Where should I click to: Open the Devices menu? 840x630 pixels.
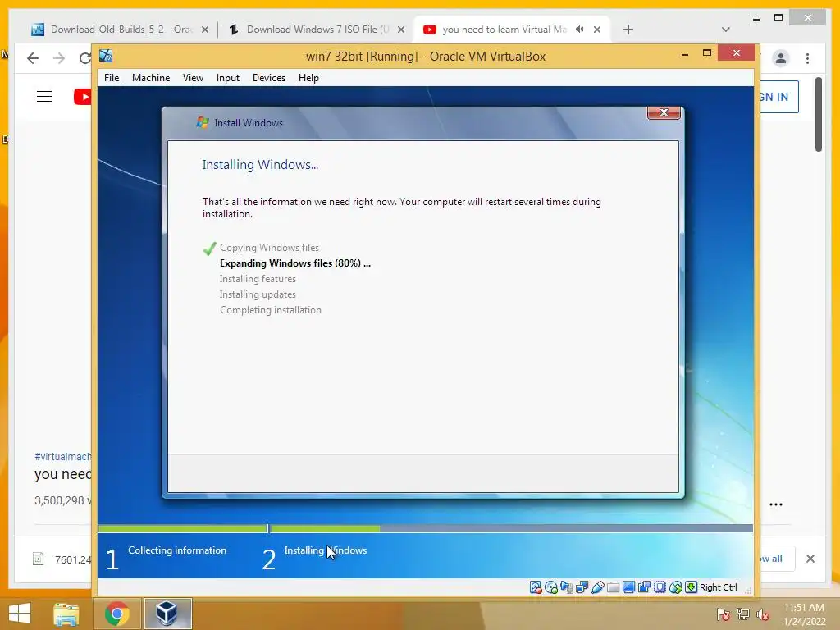tap(269, 78)
